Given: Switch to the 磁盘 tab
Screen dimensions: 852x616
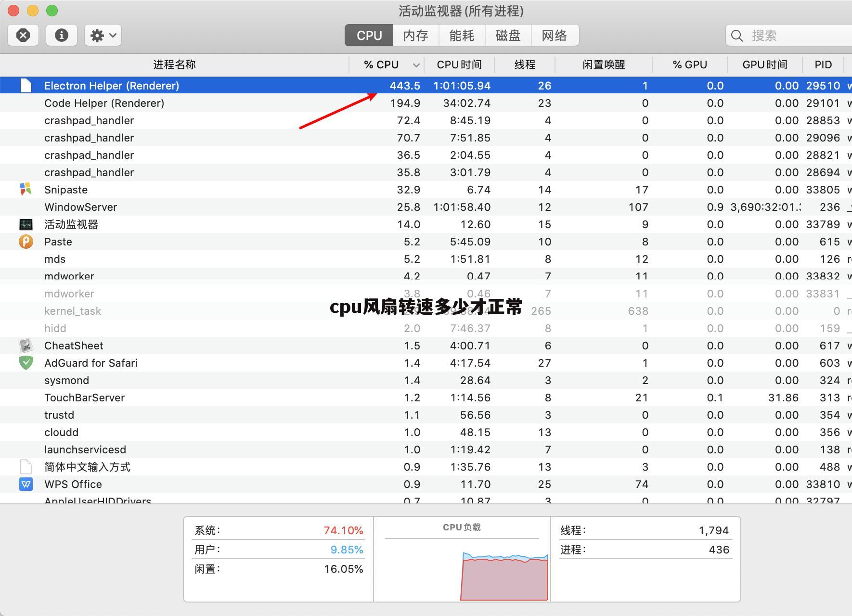Looking at the screenshot, I should [509, 35].
